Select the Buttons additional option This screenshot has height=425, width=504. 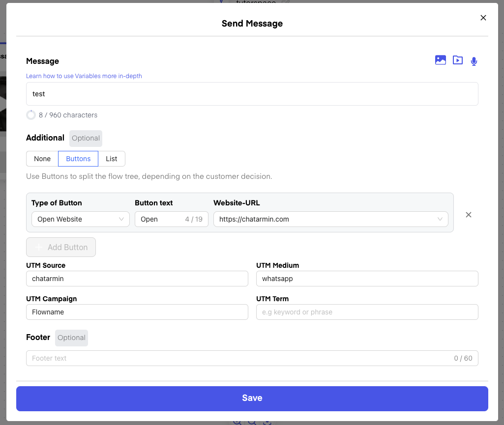pyautogui.click(x=78, y=159)
